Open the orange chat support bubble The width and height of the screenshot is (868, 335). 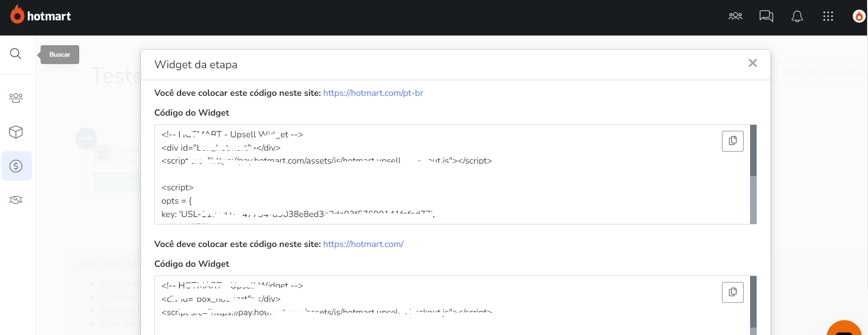[844, 328]
